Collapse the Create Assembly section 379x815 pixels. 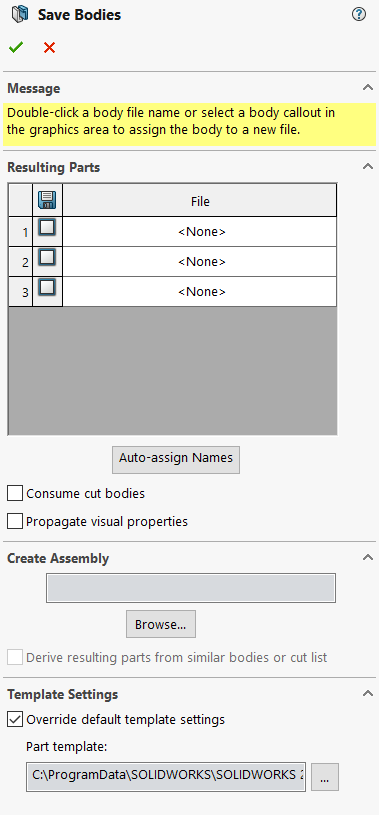tap(368, 558)
